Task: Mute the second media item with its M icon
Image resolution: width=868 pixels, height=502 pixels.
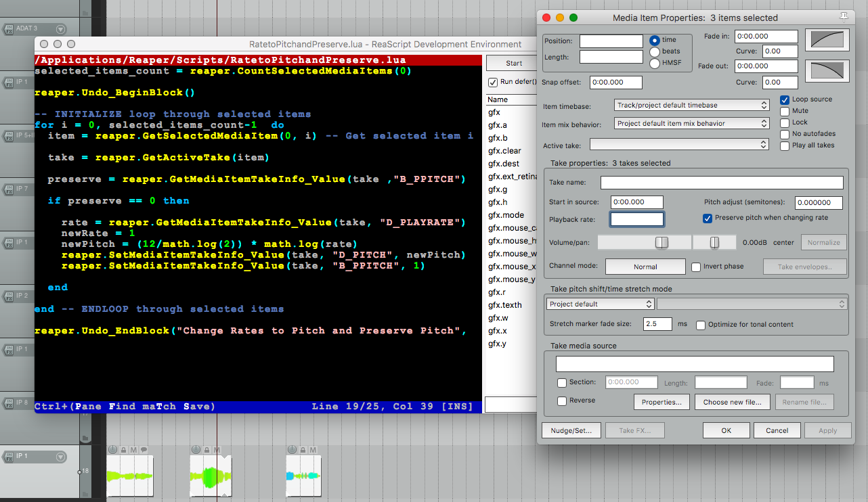Action: click(217, 450)
